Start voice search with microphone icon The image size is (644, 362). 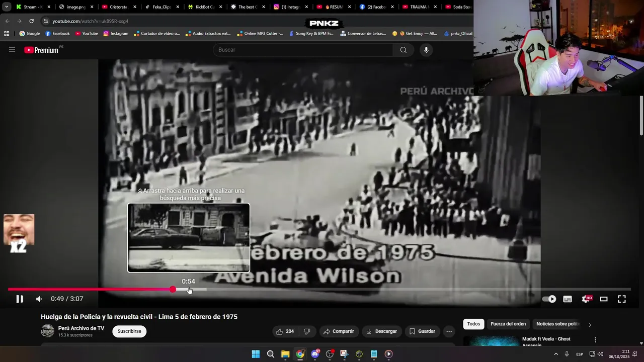coord(426,50)
